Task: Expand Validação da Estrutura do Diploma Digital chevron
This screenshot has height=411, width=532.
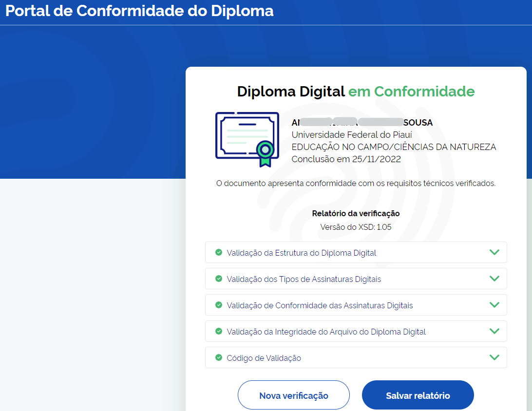Action: [494, 252]
